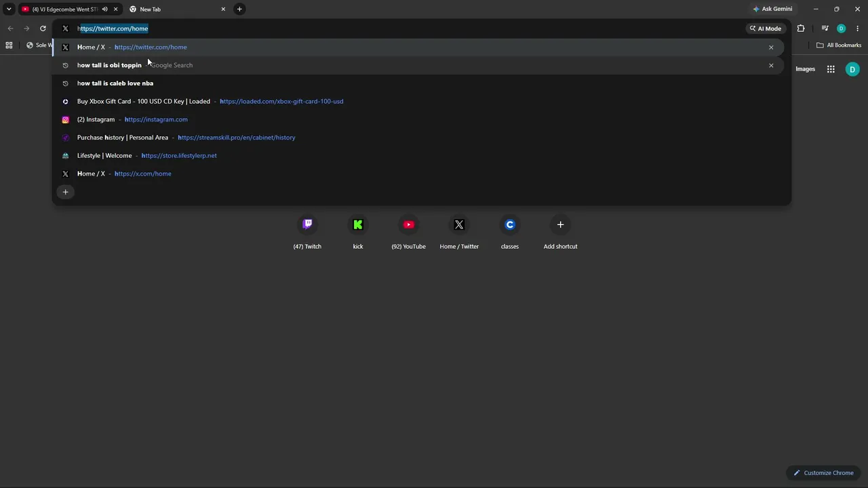The width and height of the screenshot is (868, 488).
Task: Open the Chrome three-dot menu
Action: [858, 28]
